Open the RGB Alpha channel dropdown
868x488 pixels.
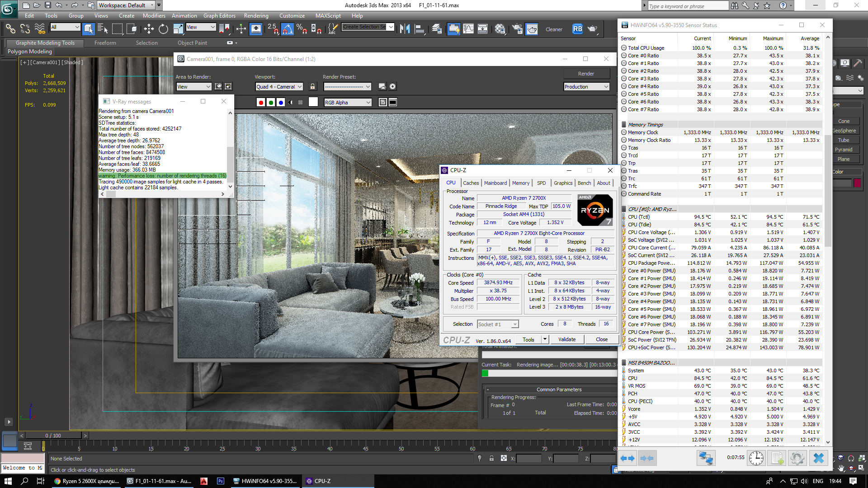348,103
